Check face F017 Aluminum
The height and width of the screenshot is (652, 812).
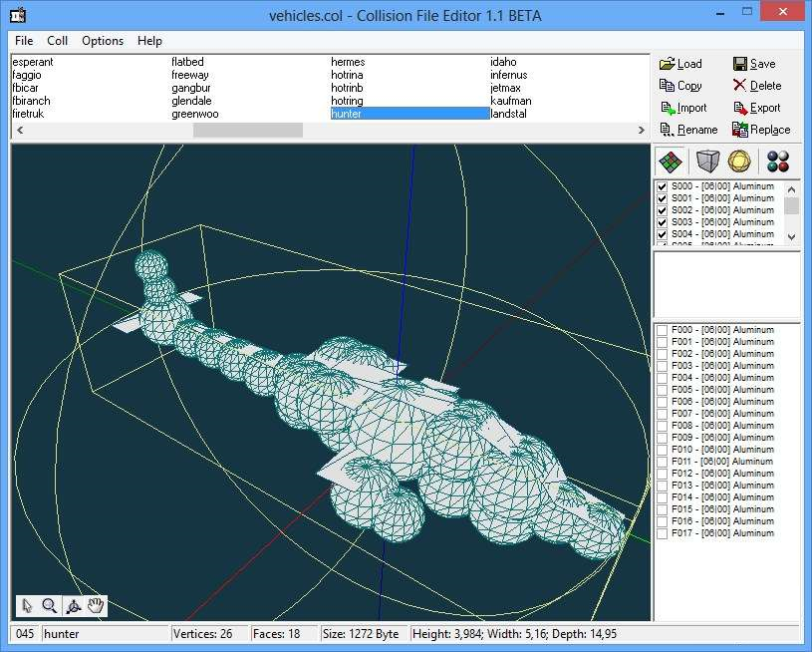coord(662,533)
